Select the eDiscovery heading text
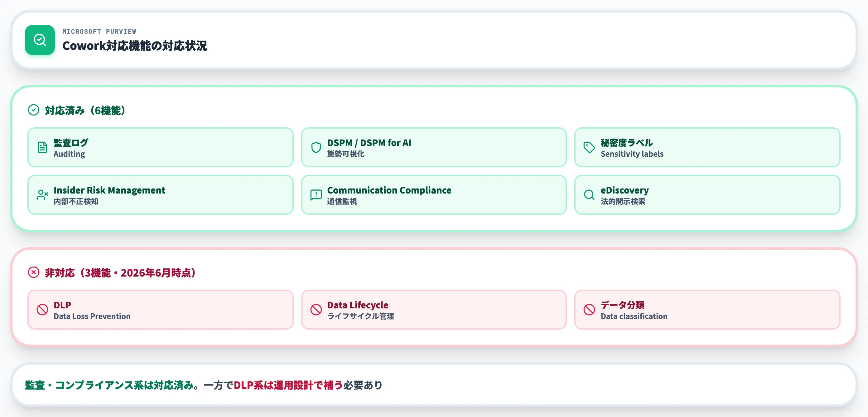Viewport: 868px width, 417px height. click(x=625, y=190)
